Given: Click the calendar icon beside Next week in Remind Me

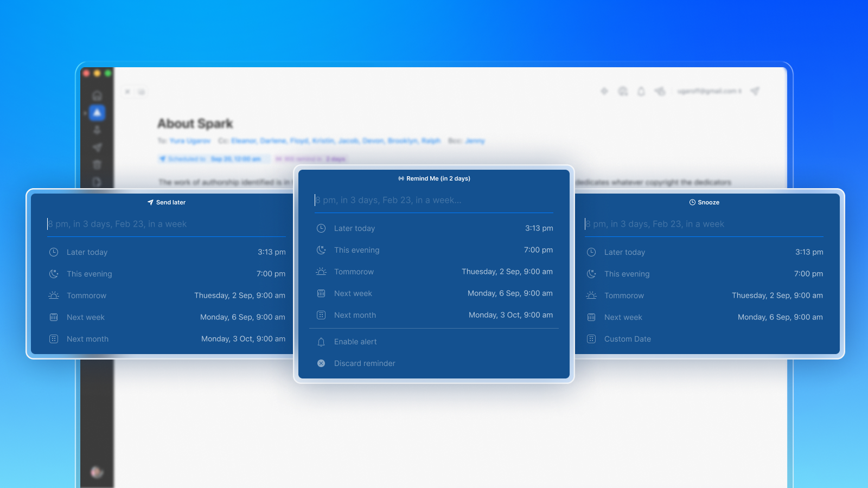Looking at the screenshot, I should pos(321,293).
